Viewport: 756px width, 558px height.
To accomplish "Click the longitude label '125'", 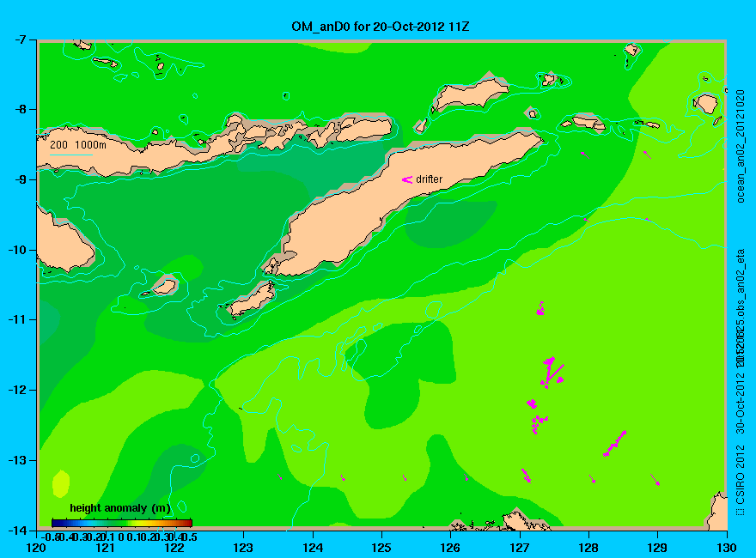I will tap(381, 548).
